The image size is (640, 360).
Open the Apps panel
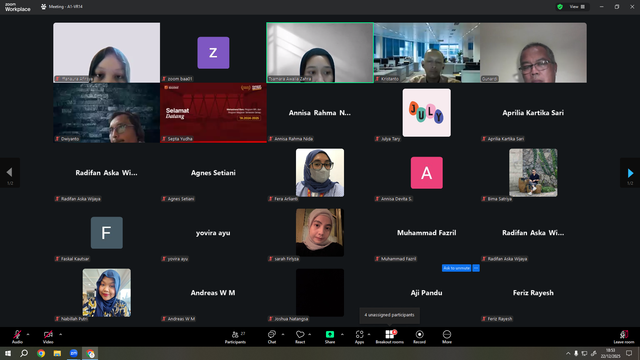point(359,337)
